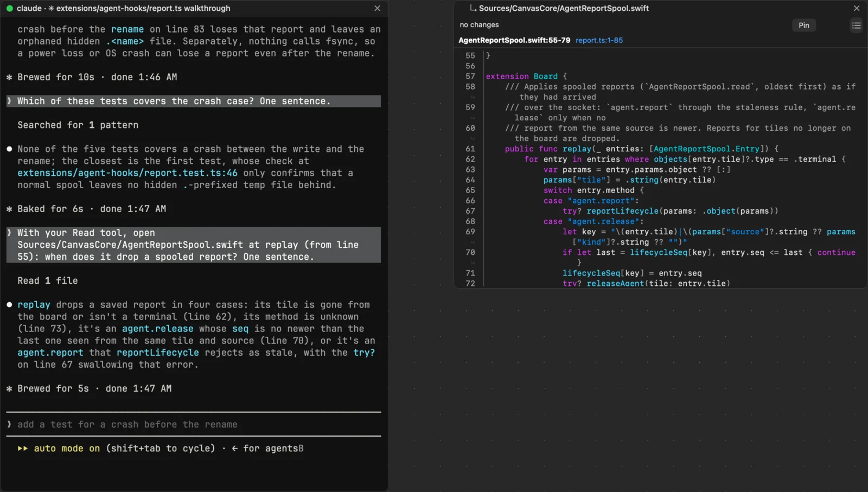Open the extensions/agent-hooks/report.test.ts:46 link
Screen dimensions: 868x492
pos(127,173)
